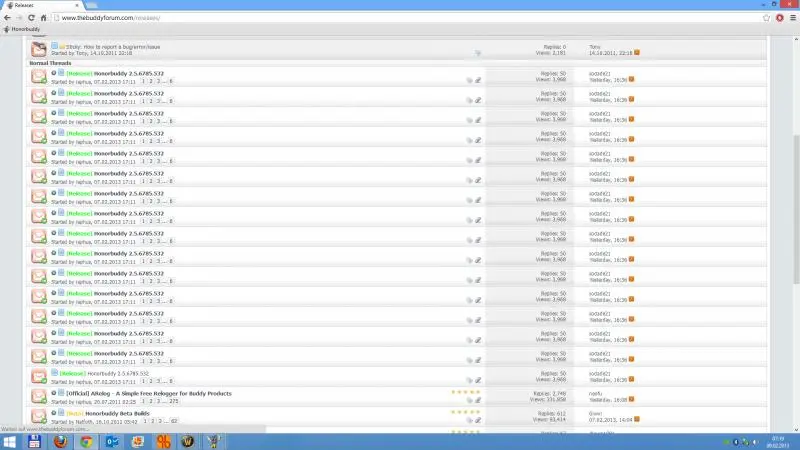Select the Releases browser tab
Screen dimensions: 800x450
(x=43, y=5)
